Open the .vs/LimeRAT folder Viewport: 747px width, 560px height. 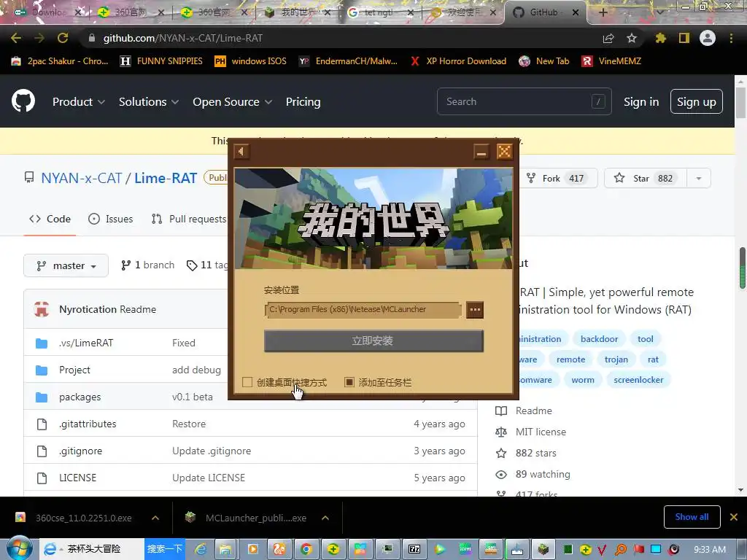click(x=86, y=343)
